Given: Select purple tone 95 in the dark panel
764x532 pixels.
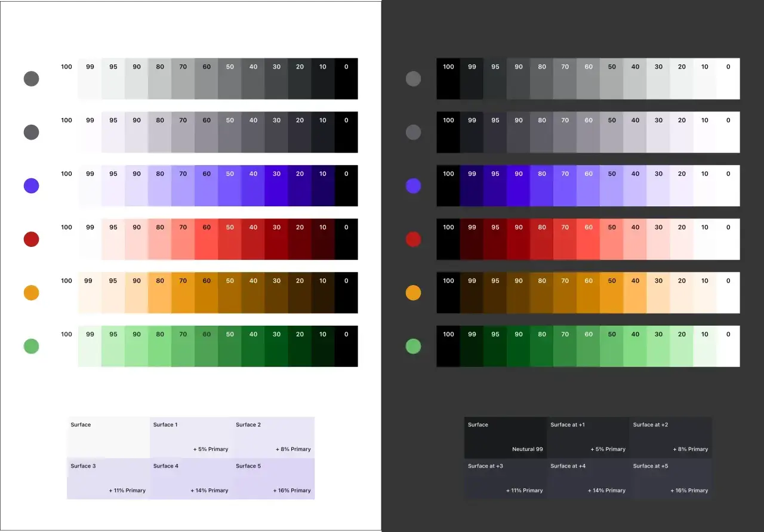Looking at the screenshot, I should pos(495,185).
